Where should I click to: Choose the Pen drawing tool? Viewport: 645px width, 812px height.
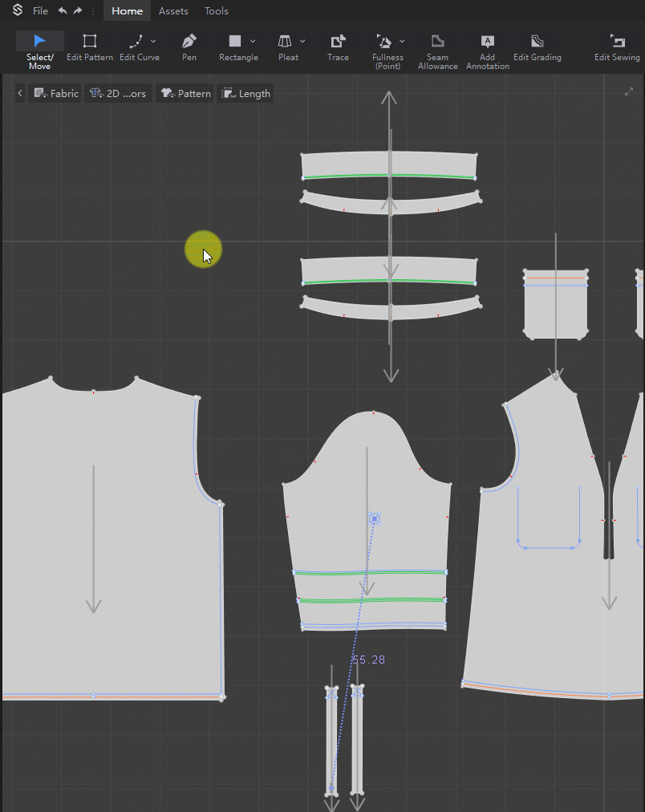point(189,49)
